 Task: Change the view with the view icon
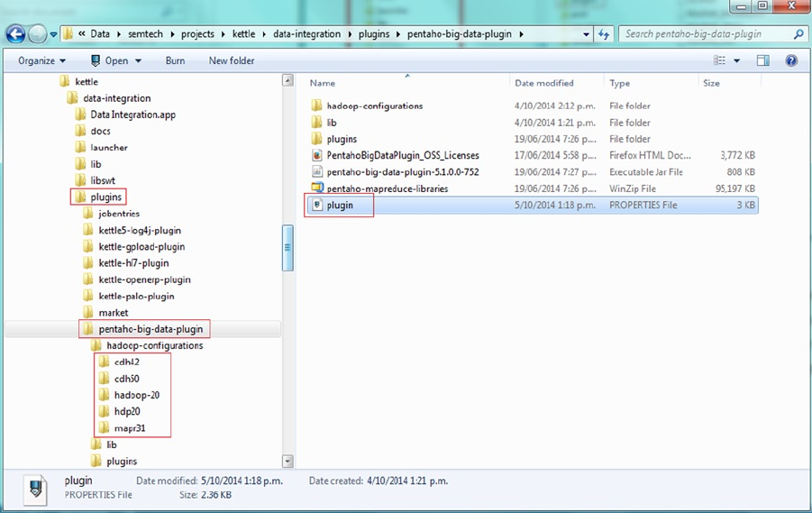click(719, 60)
